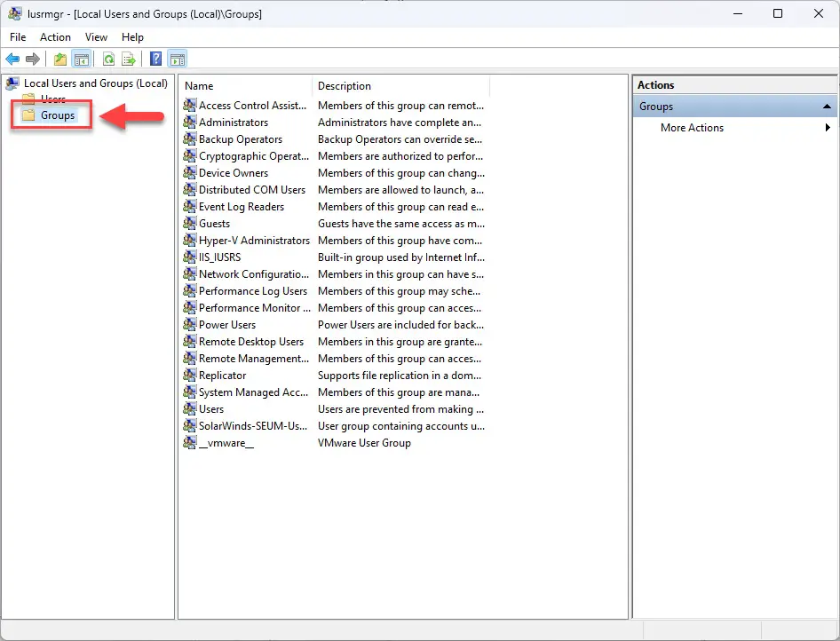Click the Remote Desktop Users group icon
The width and height of the screenshot is (840, 641).
pos(190,342)
